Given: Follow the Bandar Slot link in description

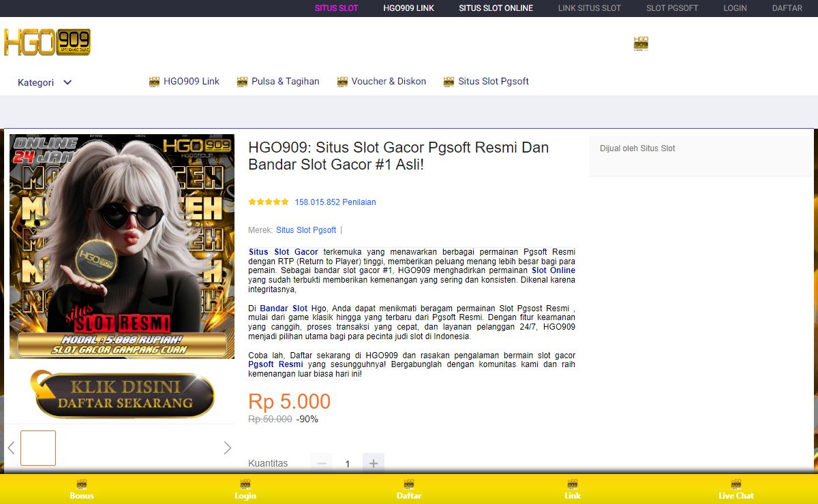Looking at the screenshot, I should 284,309.
